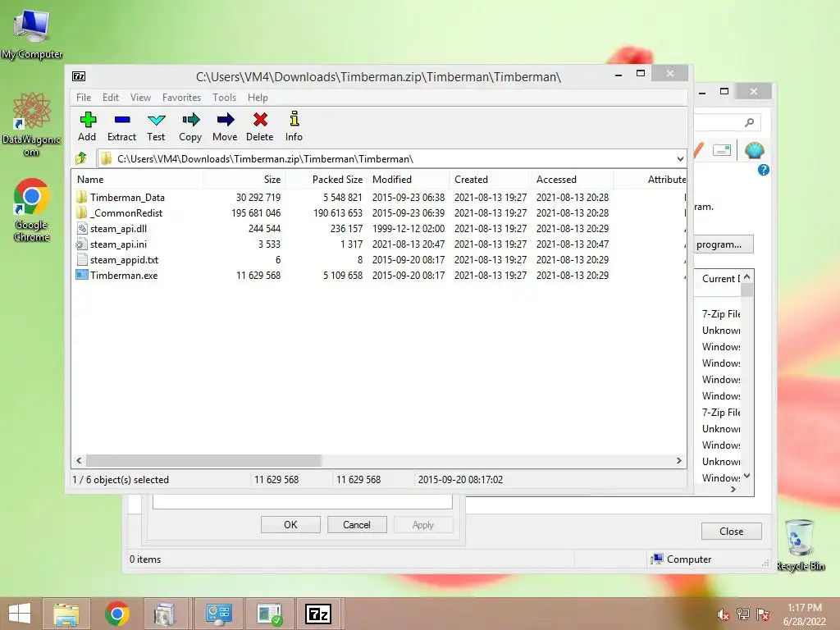Click the help icon in background window
840x630 pixels.
click(x=764, y=170)
